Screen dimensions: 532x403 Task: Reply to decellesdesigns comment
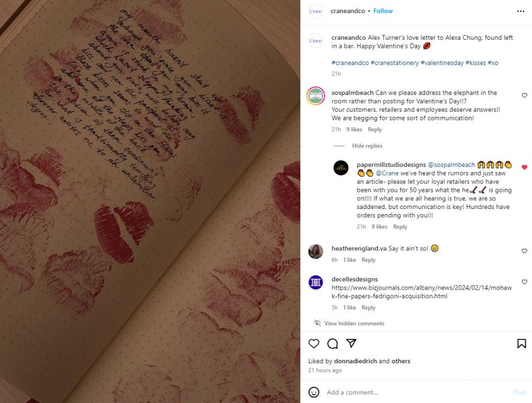(x=369, y=307)
